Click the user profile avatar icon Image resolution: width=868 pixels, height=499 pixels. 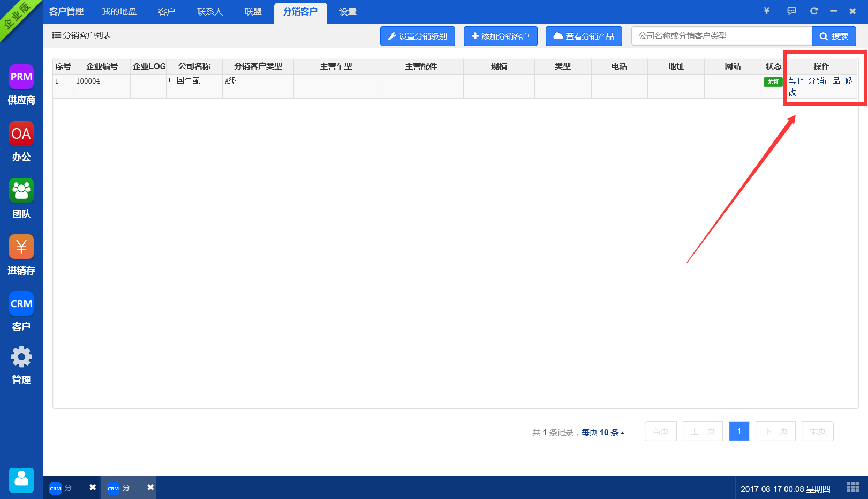(x=21, y=480)
